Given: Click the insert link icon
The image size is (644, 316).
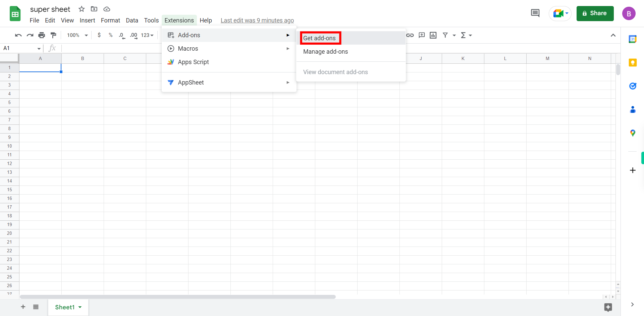Looking at the screenshot, I should tap(410, 35).
